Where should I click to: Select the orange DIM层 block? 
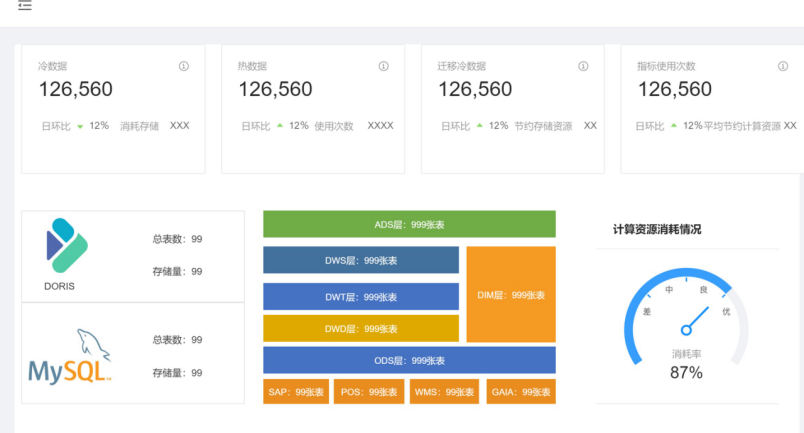511,294
